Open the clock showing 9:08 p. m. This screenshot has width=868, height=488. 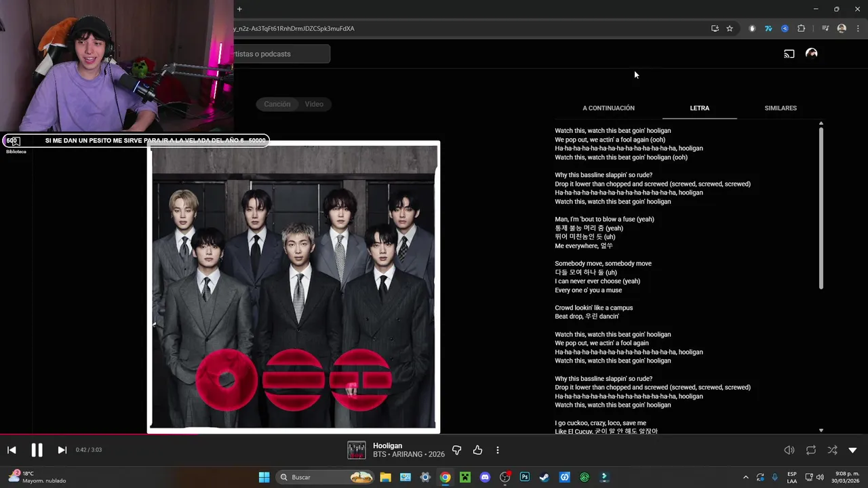[x=846, y=477]
